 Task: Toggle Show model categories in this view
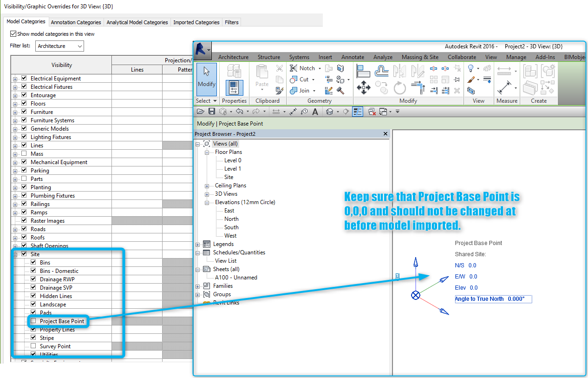click(x=13, y=34)
